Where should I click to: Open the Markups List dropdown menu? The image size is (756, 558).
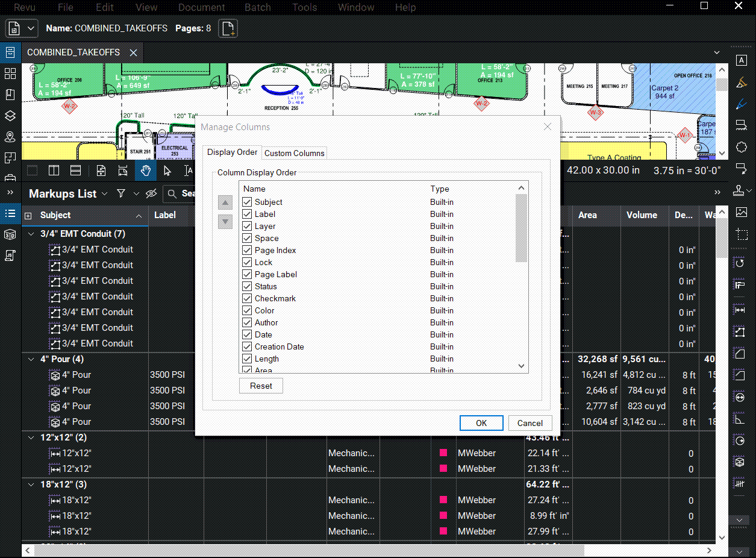click(x=105, y=193)
